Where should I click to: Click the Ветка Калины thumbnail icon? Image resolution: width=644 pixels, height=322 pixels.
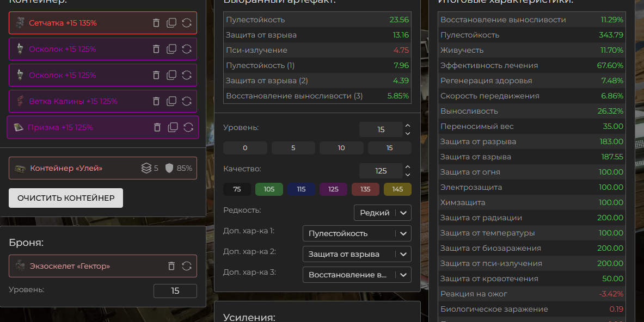click(20, 101)
